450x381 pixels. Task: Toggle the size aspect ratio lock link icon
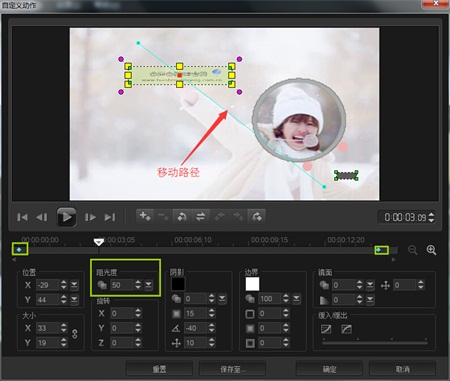75,334
